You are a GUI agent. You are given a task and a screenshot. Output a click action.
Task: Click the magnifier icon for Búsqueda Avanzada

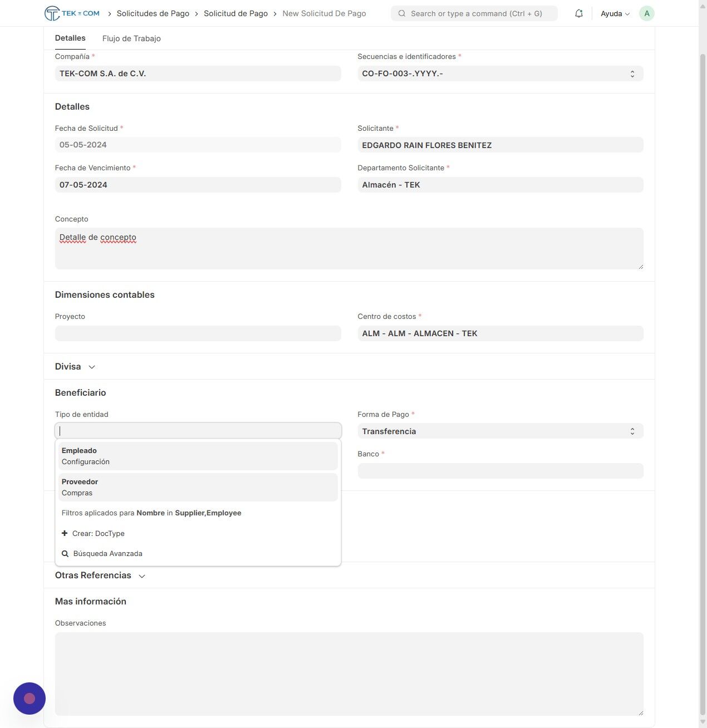tap(65, 554)
